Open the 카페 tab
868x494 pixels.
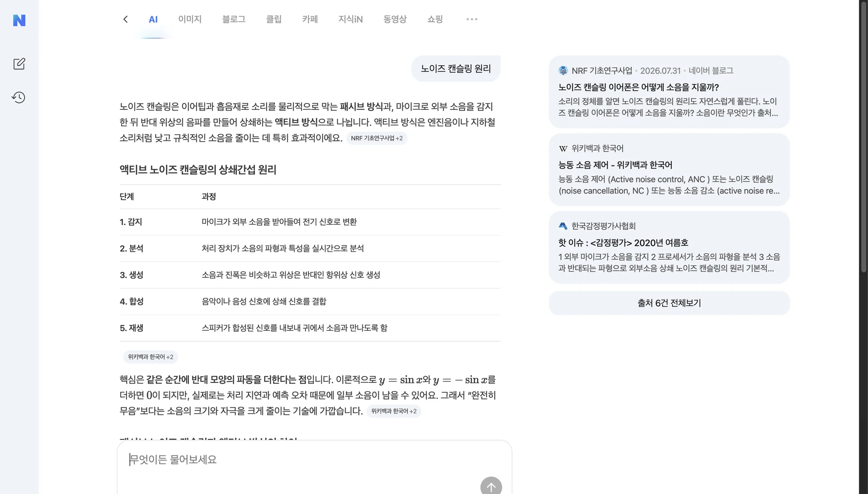tap(310, 19)
